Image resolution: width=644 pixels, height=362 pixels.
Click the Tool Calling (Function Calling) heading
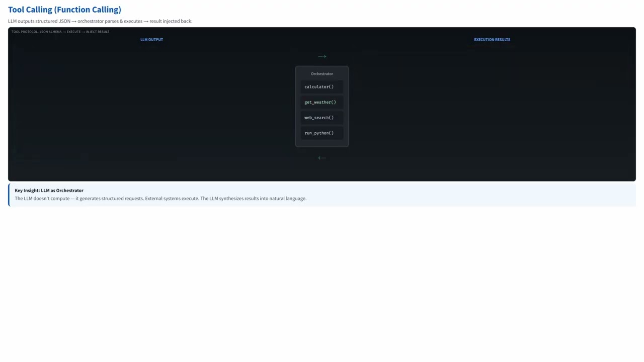(x=64, y=10)
